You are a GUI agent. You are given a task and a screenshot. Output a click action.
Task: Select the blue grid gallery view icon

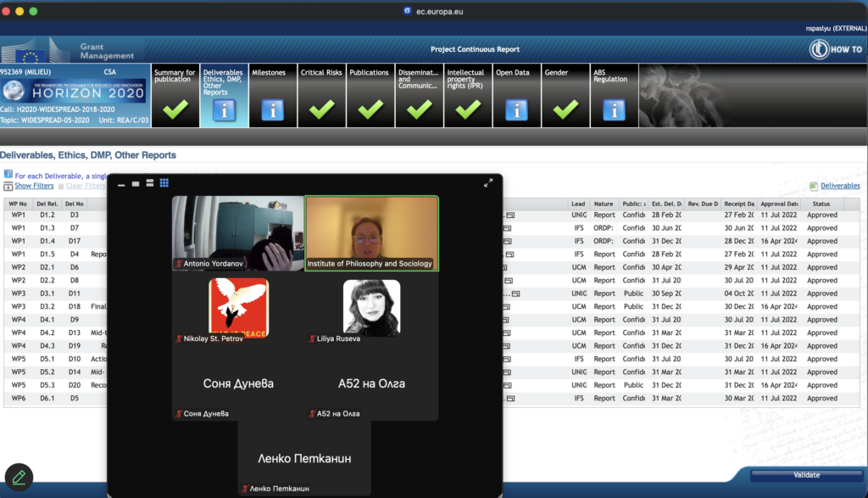click(x=164, y=182)
